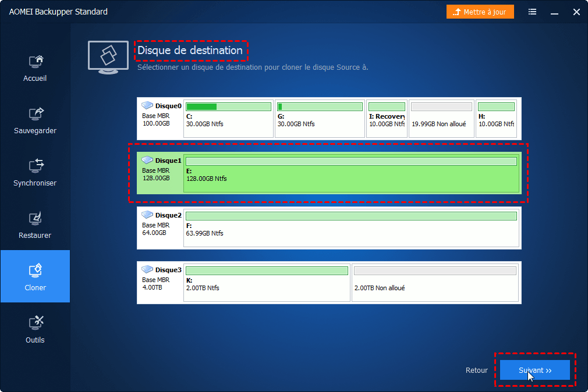
Task: Click Suivant to continue
Action: [x=535, y=370]
